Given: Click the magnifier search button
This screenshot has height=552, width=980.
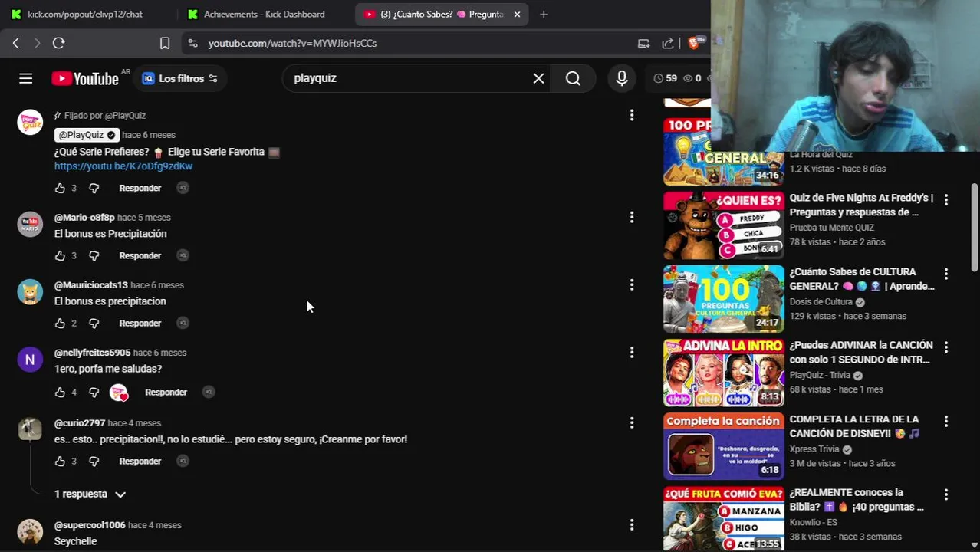Looking at the screenshot, I should (x=573, y=78).
